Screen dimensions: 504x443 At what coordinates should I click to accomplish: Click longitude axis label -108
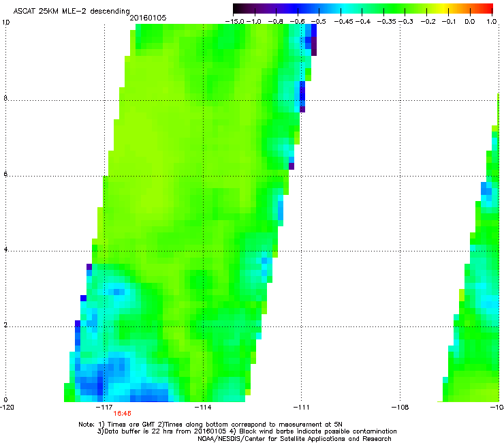click(x=400, y=408)
